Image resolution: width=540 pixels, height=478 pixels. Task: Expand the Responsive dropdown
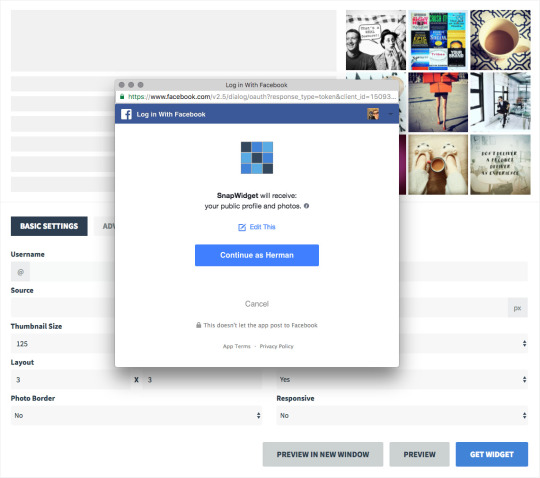[402, 416]
